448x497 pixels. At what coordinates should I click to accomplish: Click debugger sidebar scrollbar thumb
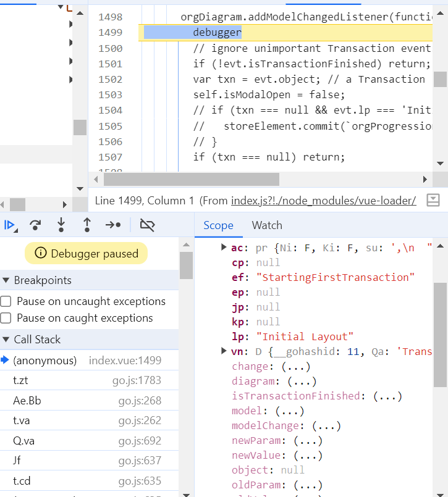point(186,265)
